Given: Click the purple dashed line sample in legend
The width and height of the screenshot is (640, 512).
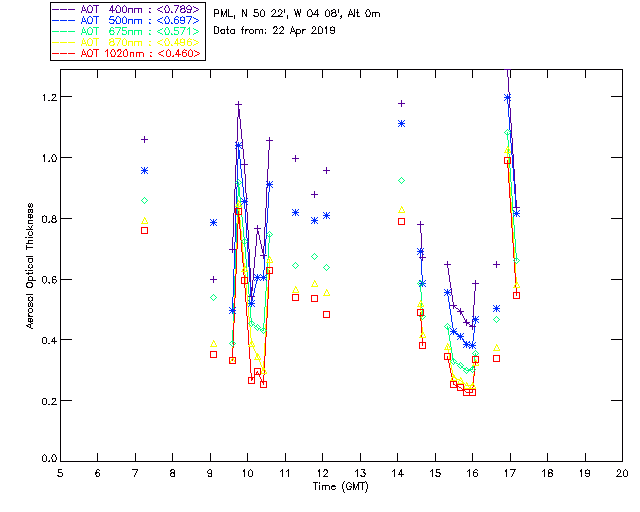Looking at the screenshot, I should (x=64, y=10).
